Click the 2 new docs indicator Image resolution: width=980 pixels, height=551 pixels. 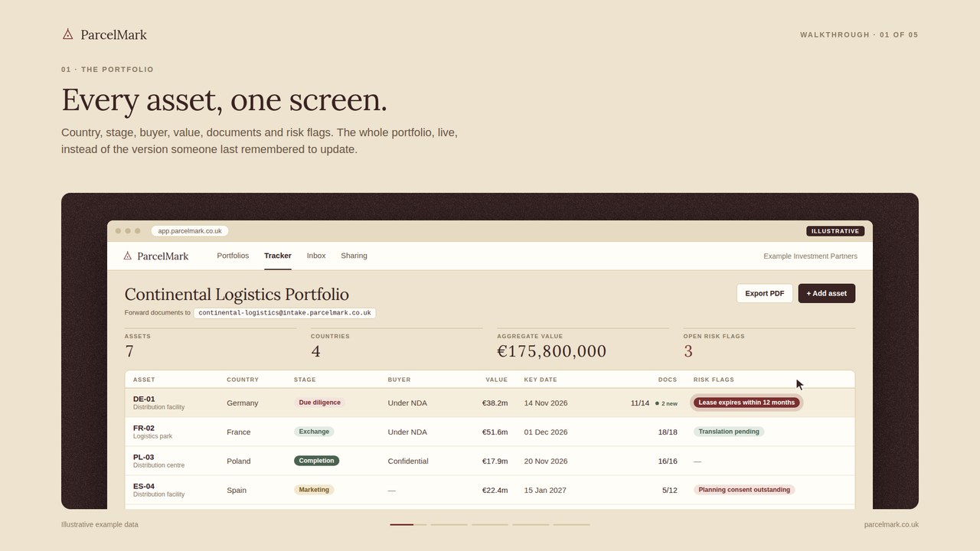666,403
